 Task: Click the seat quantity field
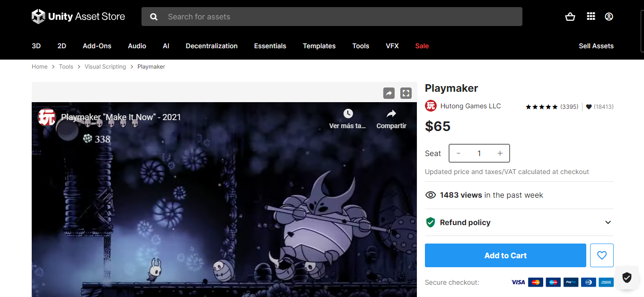tap(479, 153)
